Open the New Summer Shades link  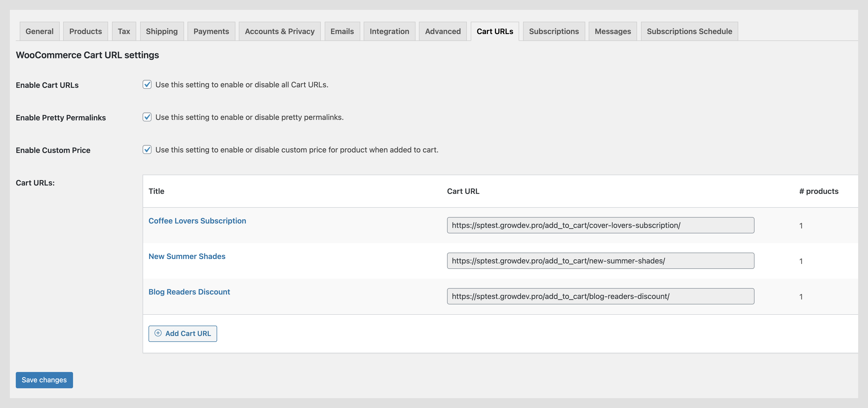(x=187, y=256)
